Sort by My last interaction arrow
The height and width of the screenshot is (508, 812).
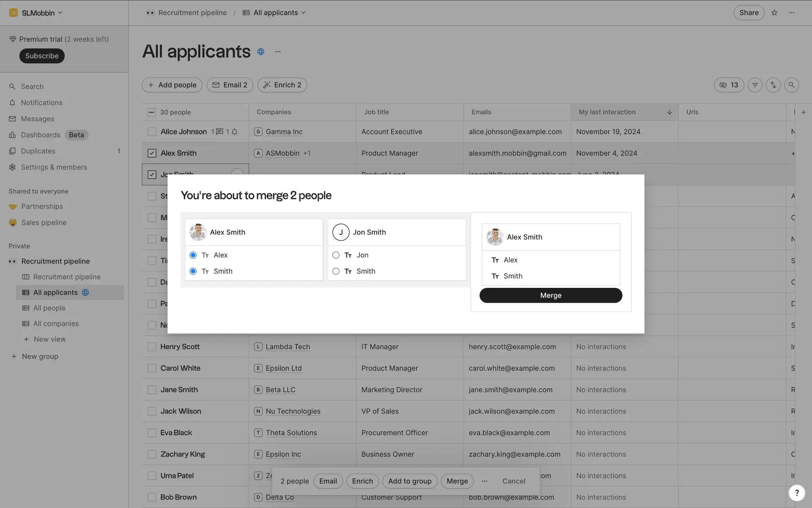click(x=669, y=112)
